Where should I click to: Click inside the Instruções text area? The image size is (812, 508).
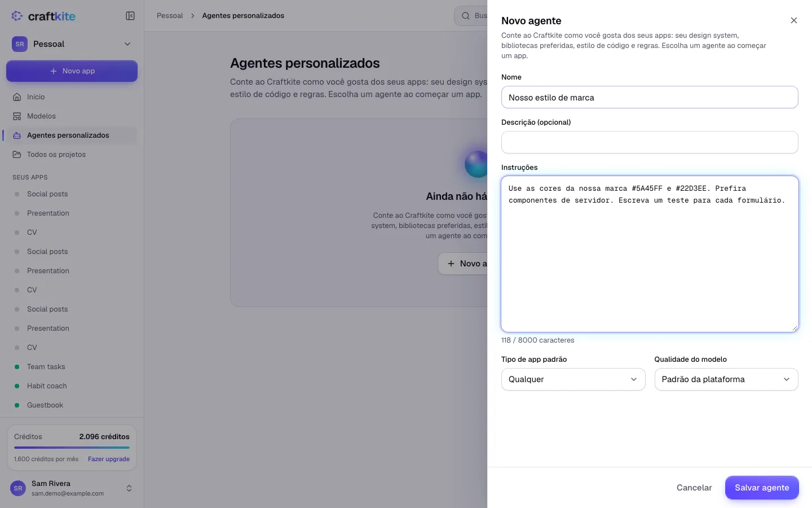(650, 254)
